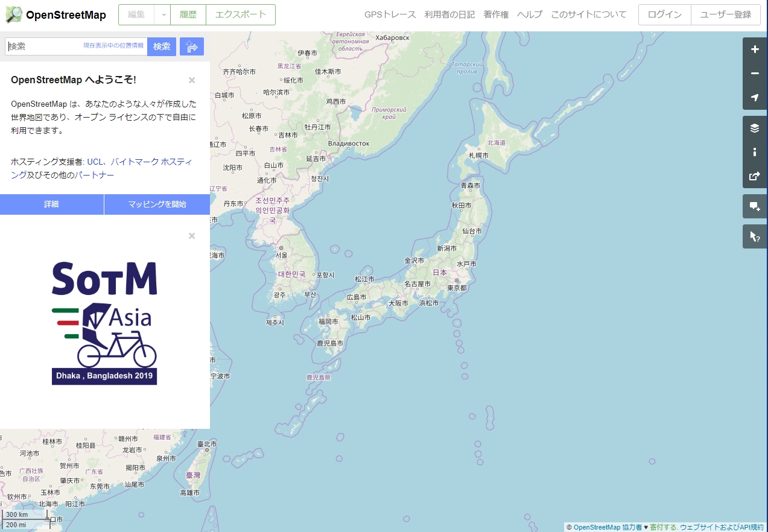Open ウェブサイトおよびAPI規約 terms link

pyautogui.click(x=722, y=527)
